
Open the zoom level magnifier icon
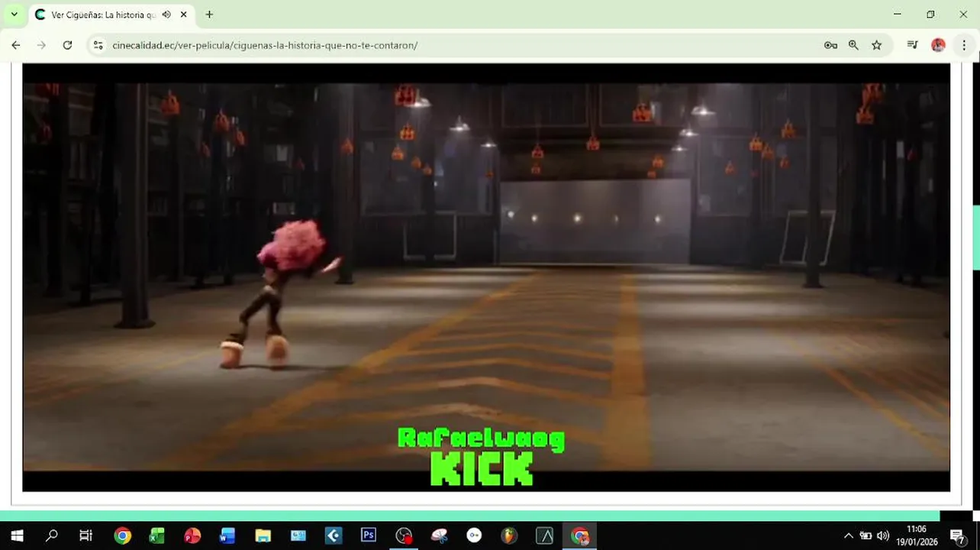click(x=853, y=45)
